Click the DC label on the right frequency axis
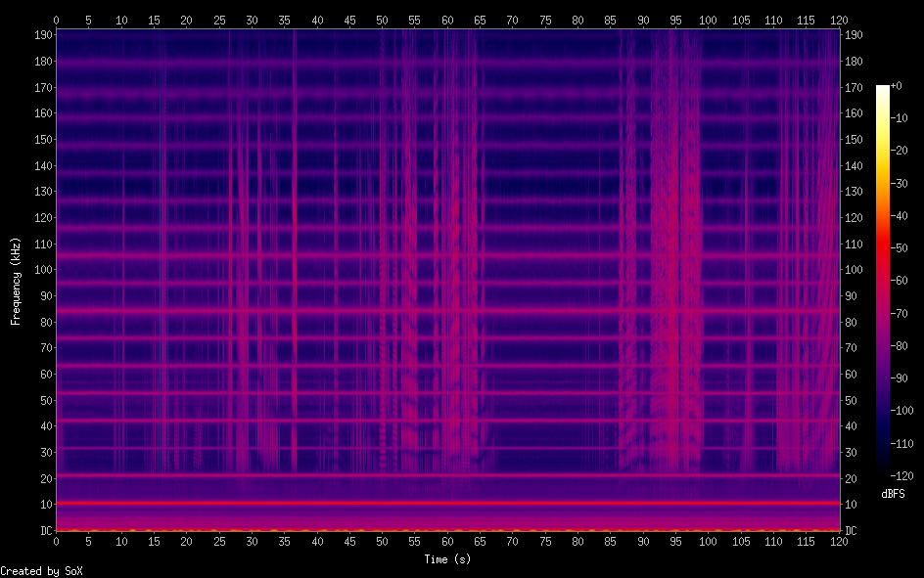The image size is (924, 578). [851, 530]
